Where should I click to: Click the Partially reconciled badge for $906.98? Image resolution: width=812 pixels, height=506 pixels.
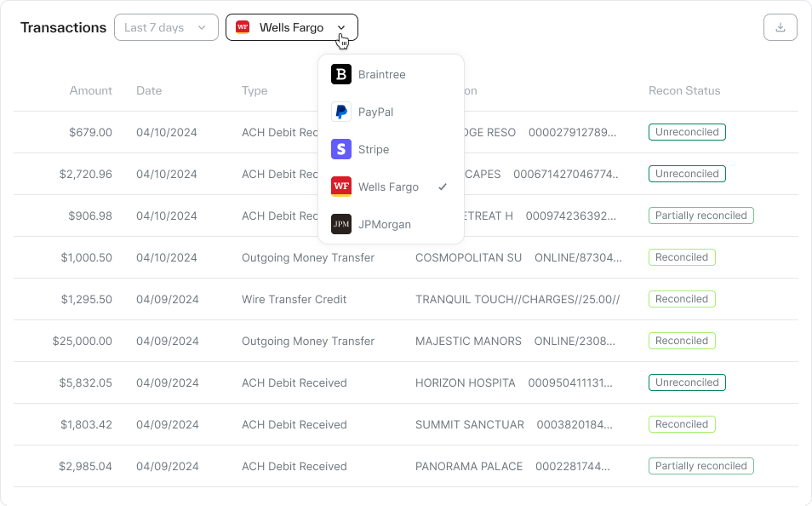[x=700, y=216]
